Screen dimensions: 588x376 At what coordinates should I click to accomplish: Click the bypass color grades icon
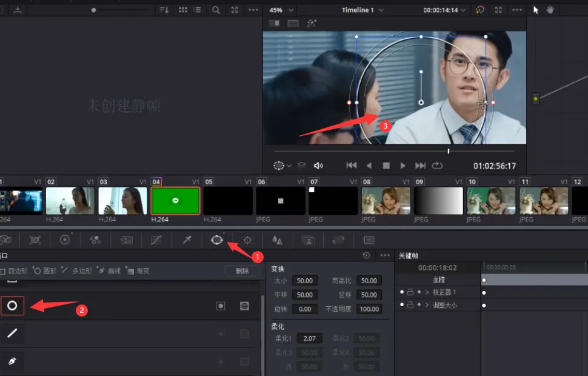tap(480, 10)
